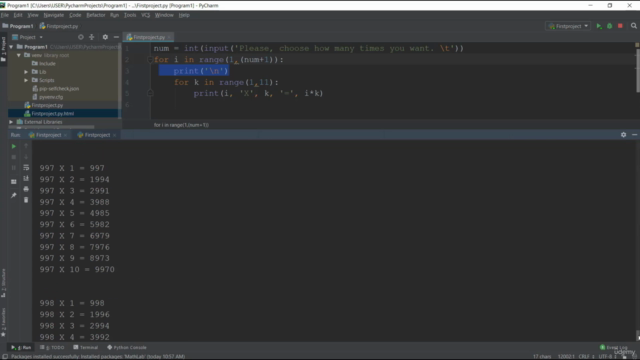Viewport: 640px width, 360px height.
Task: Hide the Run tool window
Action: pos(634,135)
